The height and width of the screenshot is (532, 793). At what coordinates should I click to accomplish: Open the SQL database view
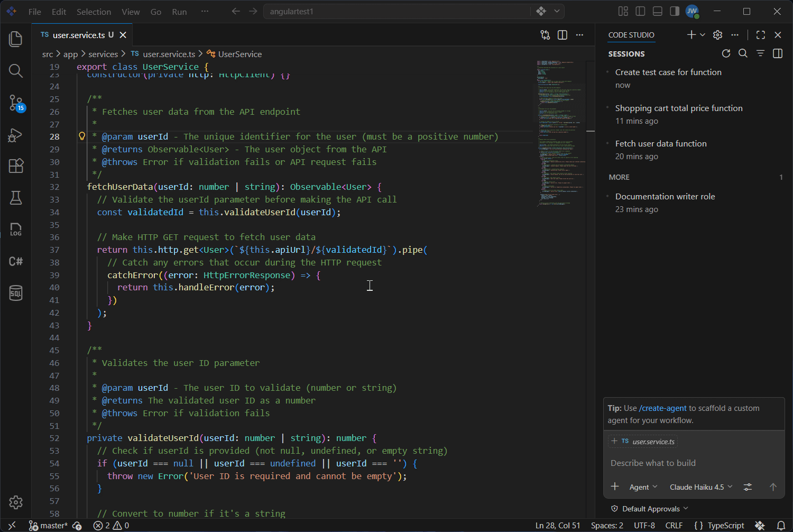click(x=16, y=293)
